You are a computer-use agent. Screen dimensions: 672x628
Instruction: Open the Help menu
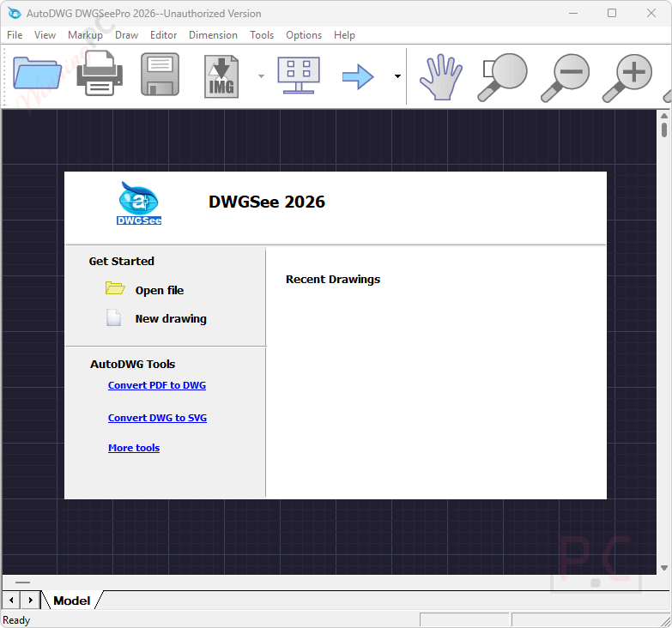pos(344,35)
